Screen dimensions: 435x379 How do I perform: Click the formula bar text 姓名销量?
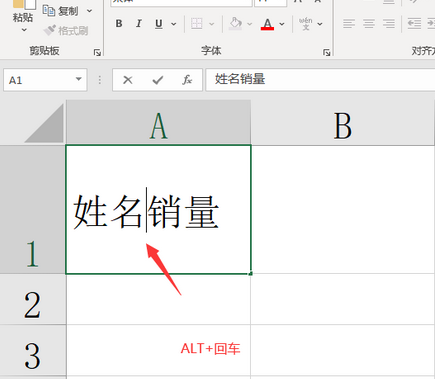pos(240,79)
